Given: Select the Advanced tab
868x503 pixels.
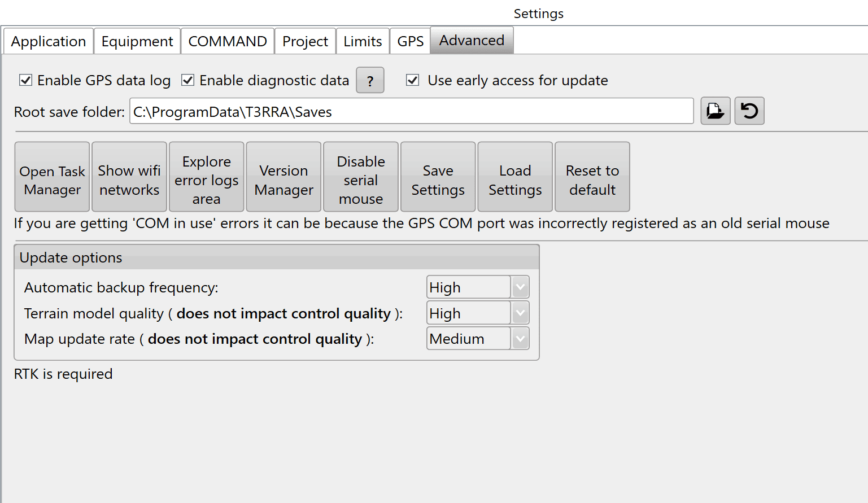Looking at the screenshot, I should point(472,40).
